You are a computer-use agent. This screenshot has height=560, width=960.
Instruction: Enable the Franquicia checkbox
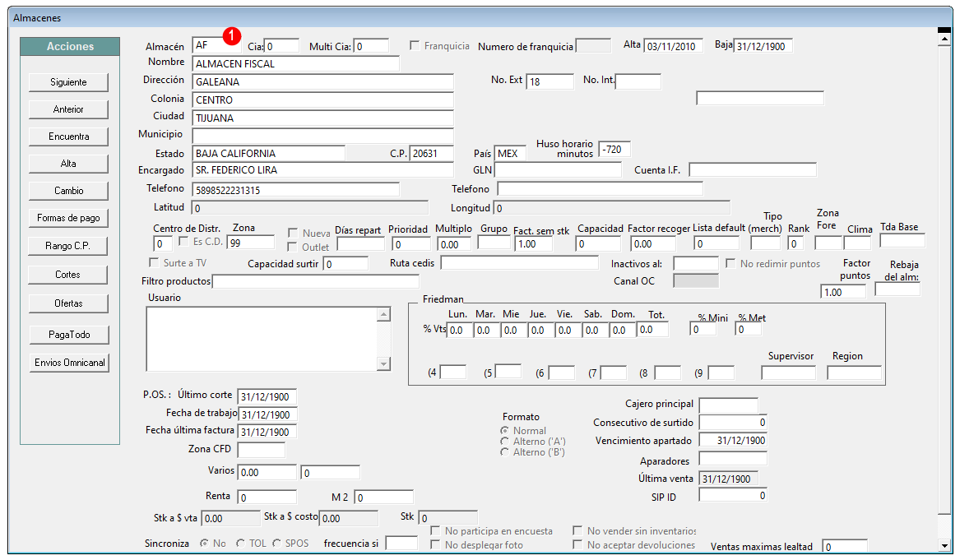click(x=415, y=46)
